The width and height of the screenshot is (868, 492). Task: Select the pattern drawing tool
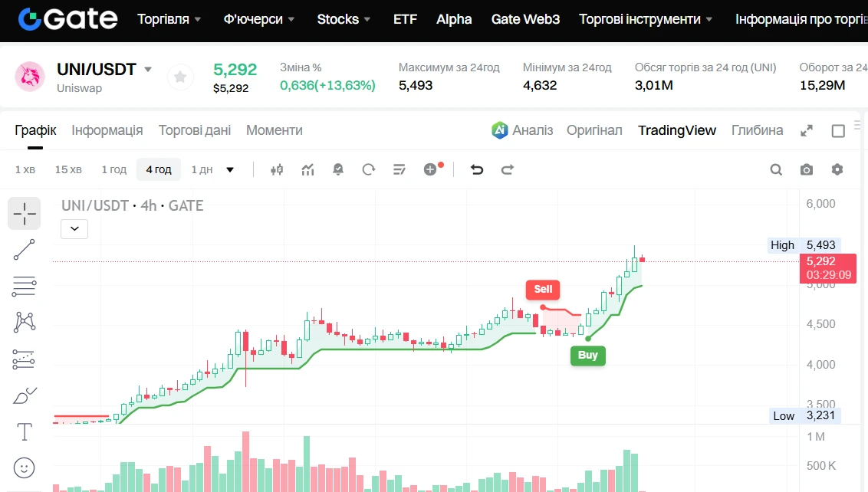click(24, 322)
